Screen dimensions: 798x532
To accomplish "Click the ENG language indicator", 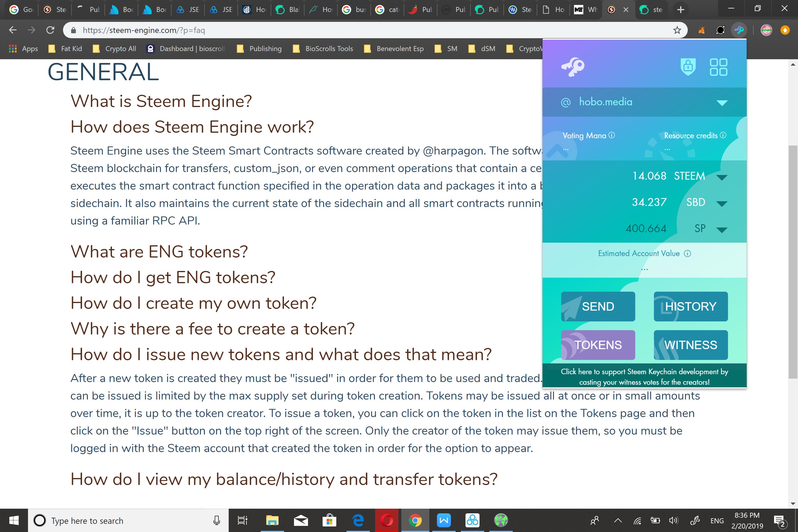I will (x=717, y=520).
